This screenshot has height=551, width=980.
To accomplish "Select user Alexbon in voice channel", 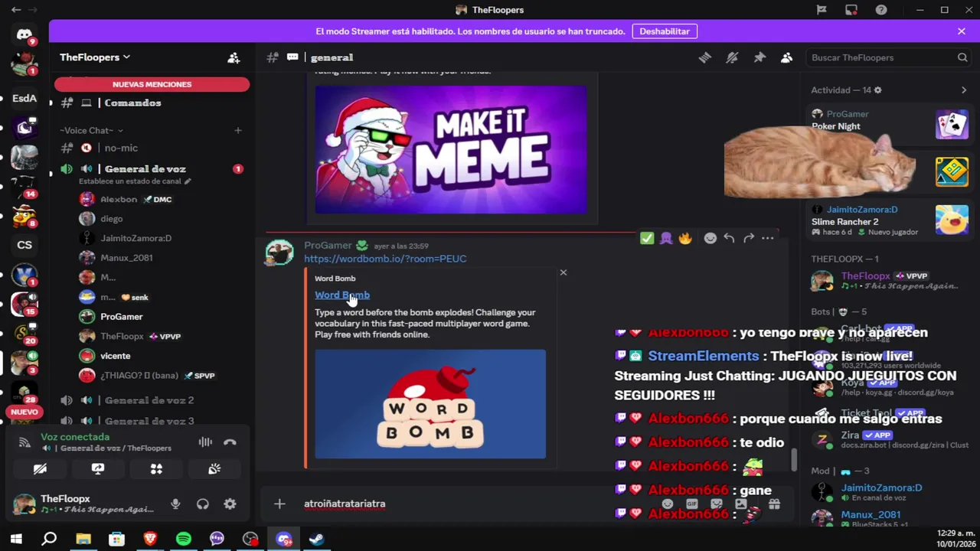I will tap(119, 199).
